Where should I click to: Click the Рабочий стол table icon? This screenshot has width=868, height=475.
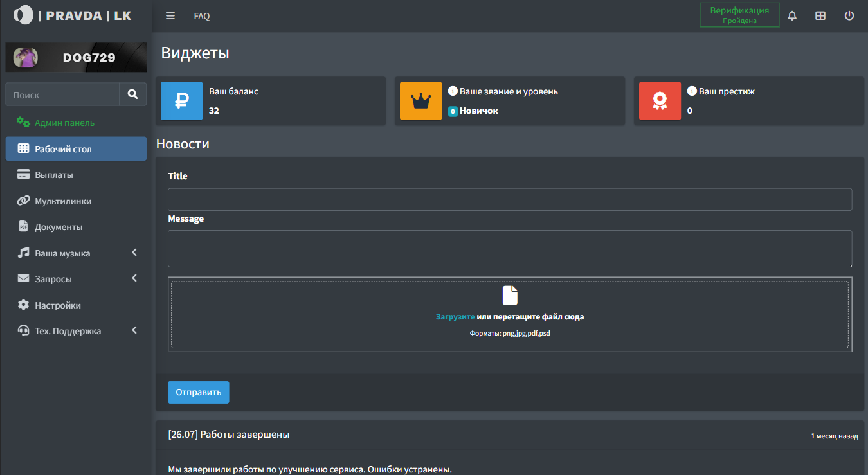coord(23,148)
